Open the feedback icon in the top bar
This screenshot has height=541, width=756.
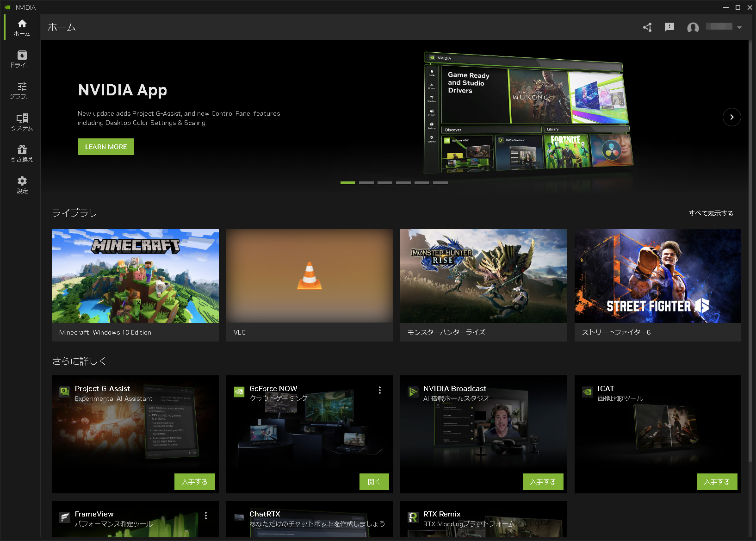click(x=669, y=27)
